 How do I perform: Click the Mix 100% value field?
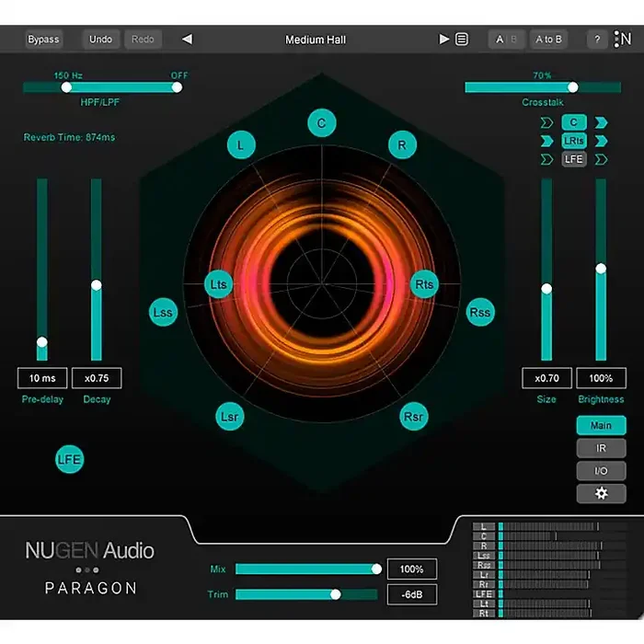412,569
